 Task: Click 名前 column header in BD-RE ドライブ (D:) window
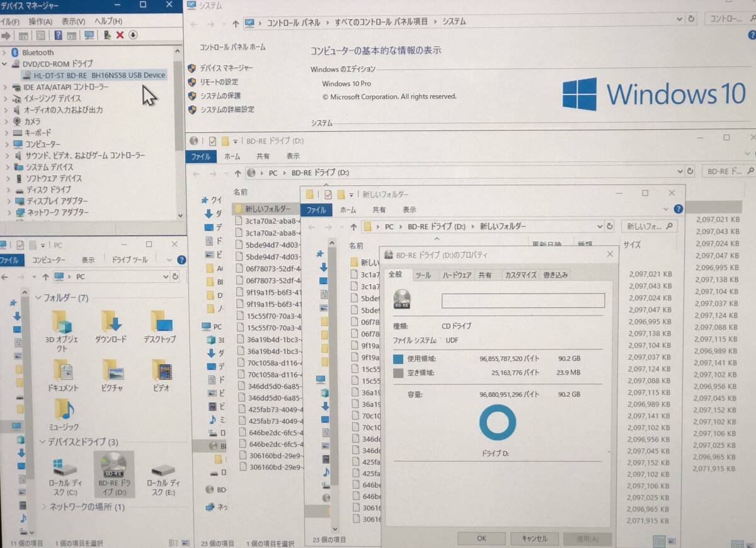click(240, 191)
